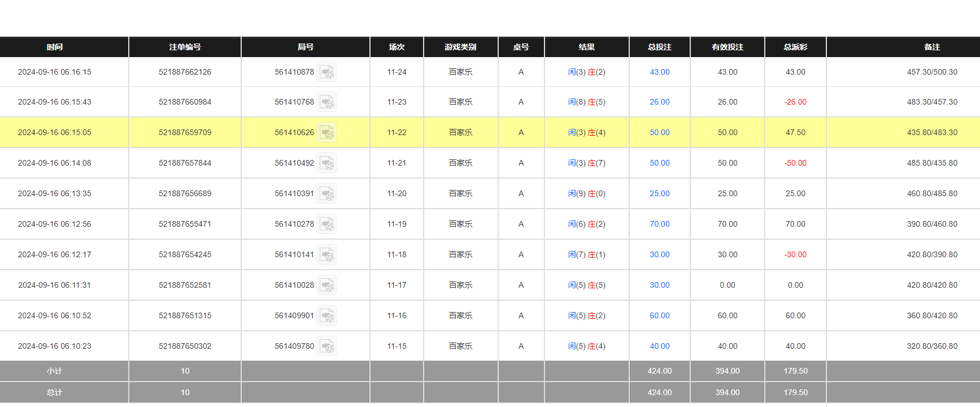
Task: Open replay icon for round 561410278
Action: (326, 224)
